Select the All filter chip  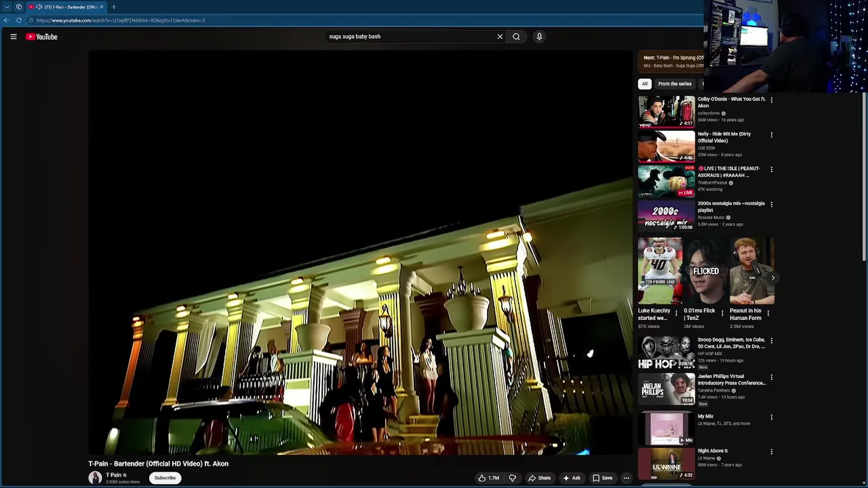[x=645, y=84]
